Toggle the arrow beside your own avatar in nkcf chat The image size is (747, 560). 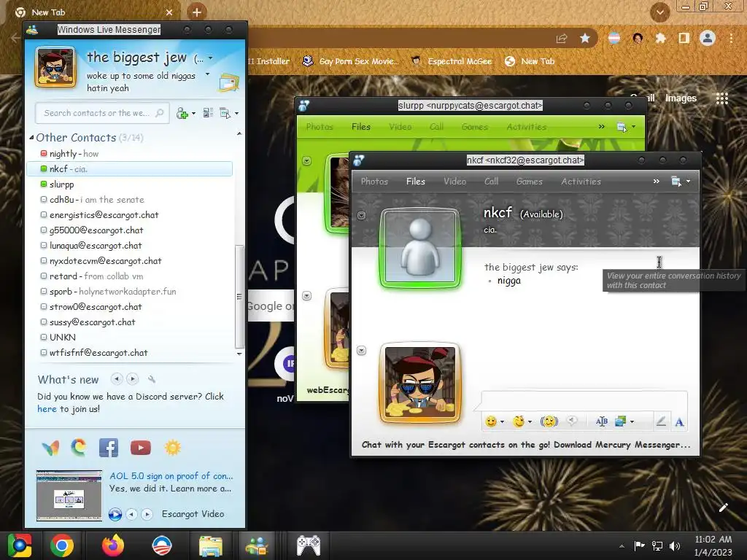[x=362, y=351]
